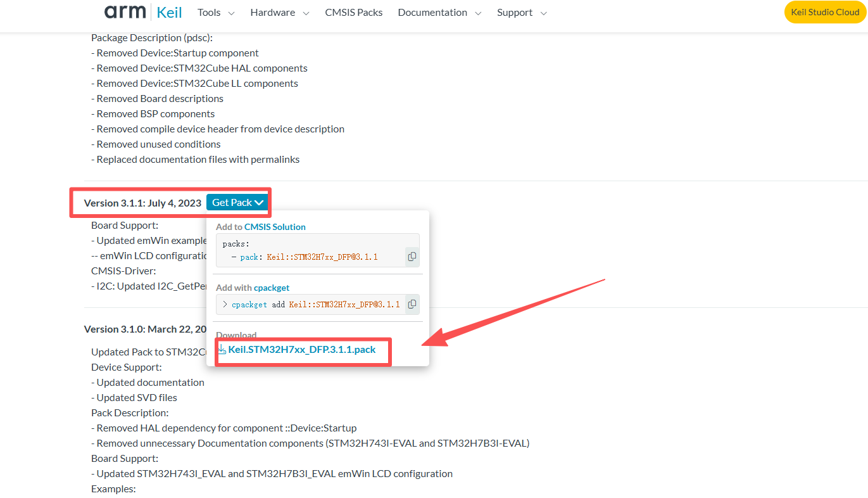The width and height of the screenshot is (868, 498).
Task: Click the download icon beside the pack file
Action: 222,349
